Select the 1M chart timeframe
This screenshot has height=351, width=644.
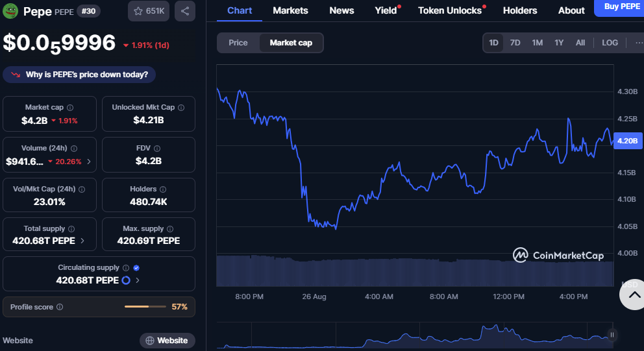538,43
